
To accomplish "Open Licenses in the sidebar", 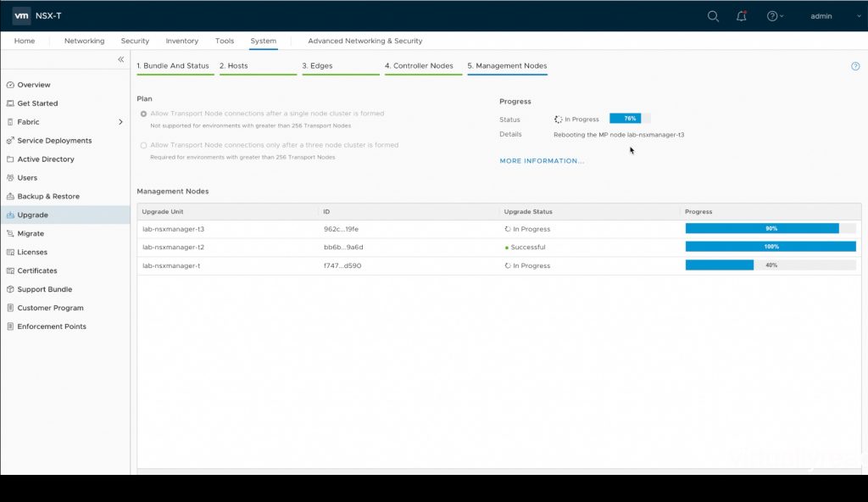I will (32, 252).
